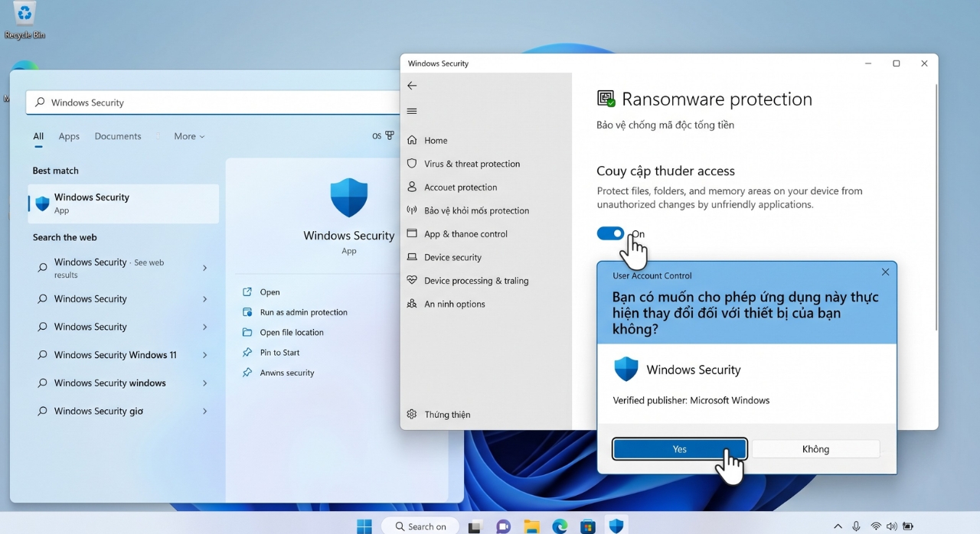The height and width of the screenshot is (534, 980).
Task: Close the User Account Control dialog
Action: [885, 272]
